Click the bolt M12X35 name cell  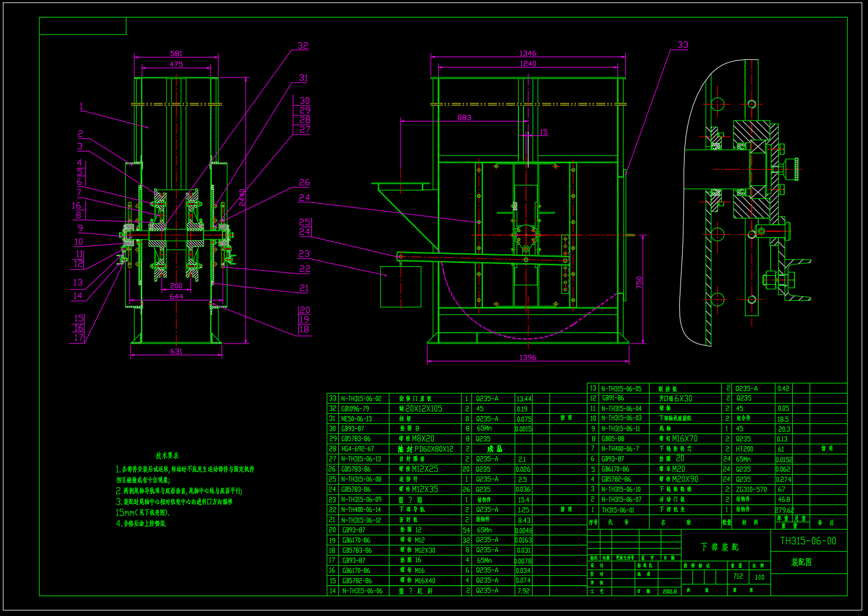tap(418, 489)
